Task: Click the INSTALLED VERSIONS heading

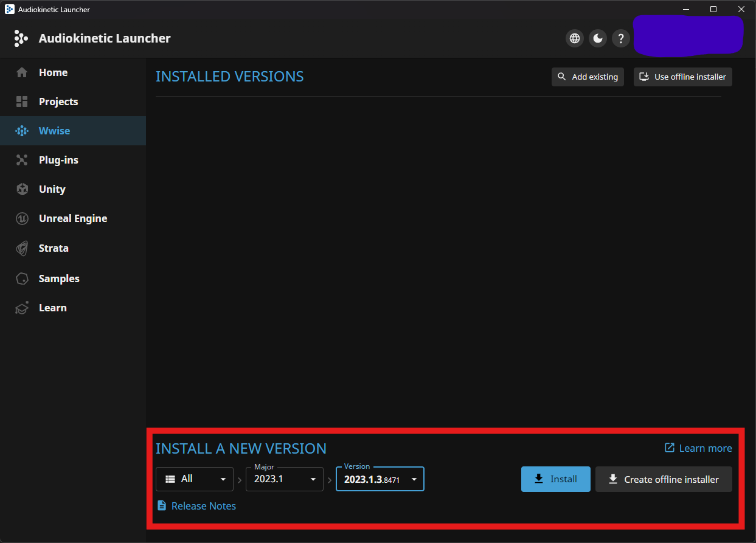Action: pyautogui.click(x=229, y=77)
